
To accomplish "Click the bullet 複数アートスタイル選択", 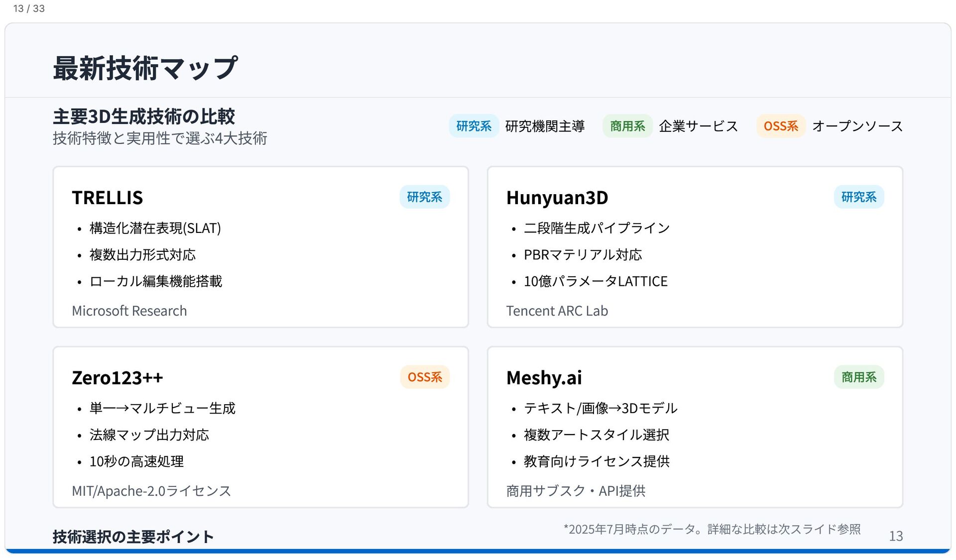I will 597,435.
